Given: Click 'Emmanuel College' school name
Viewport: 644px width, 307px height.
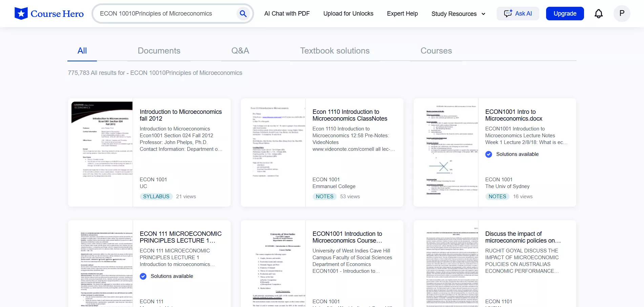Looking at the screenshot, I should 334,186.
